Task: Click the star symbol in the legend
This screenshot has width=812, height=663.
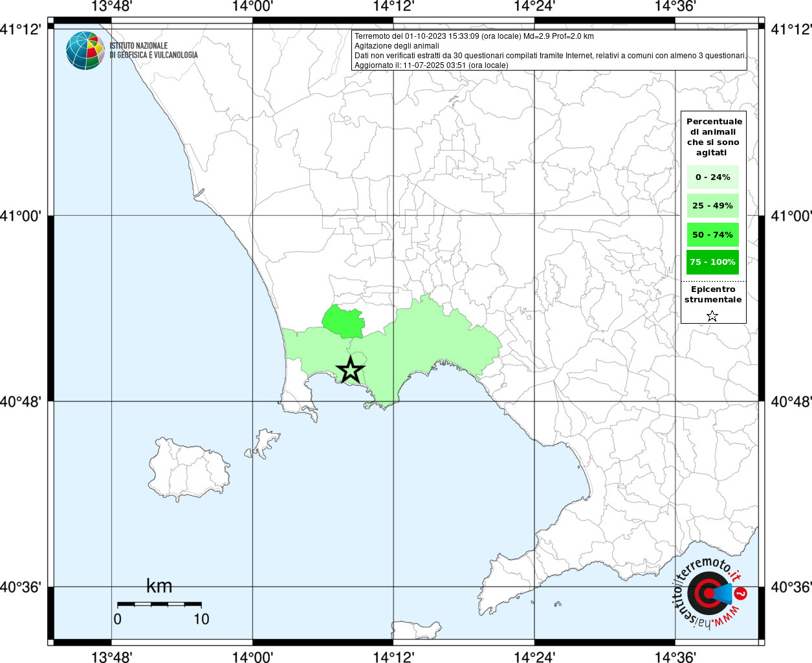Action: click(x=712, y=316)
